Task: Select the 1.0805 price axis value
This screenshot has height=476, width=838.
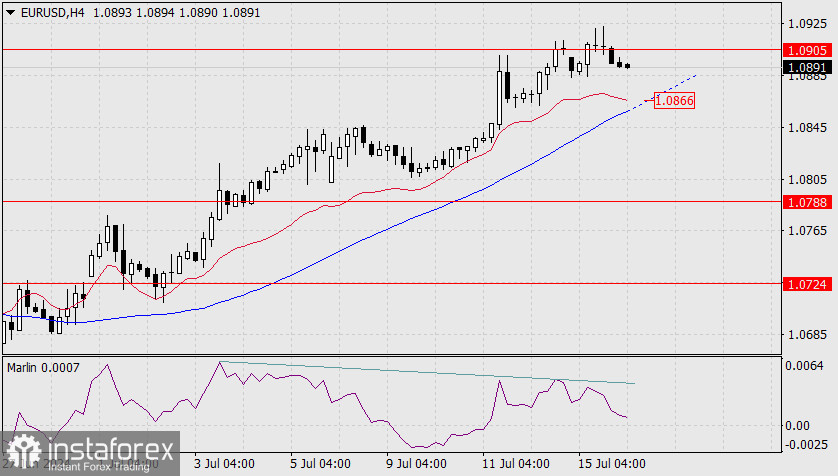Action: (x=807, y=180)
